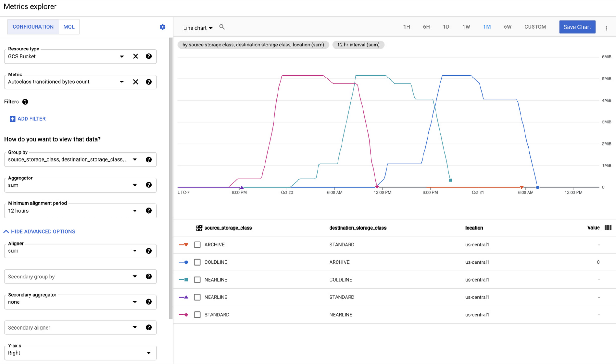Viewport: 616px width, 364px height.
Task: Click the purple NEARLINE to STANDARD legend marker
Action: (x=184, y=297)
